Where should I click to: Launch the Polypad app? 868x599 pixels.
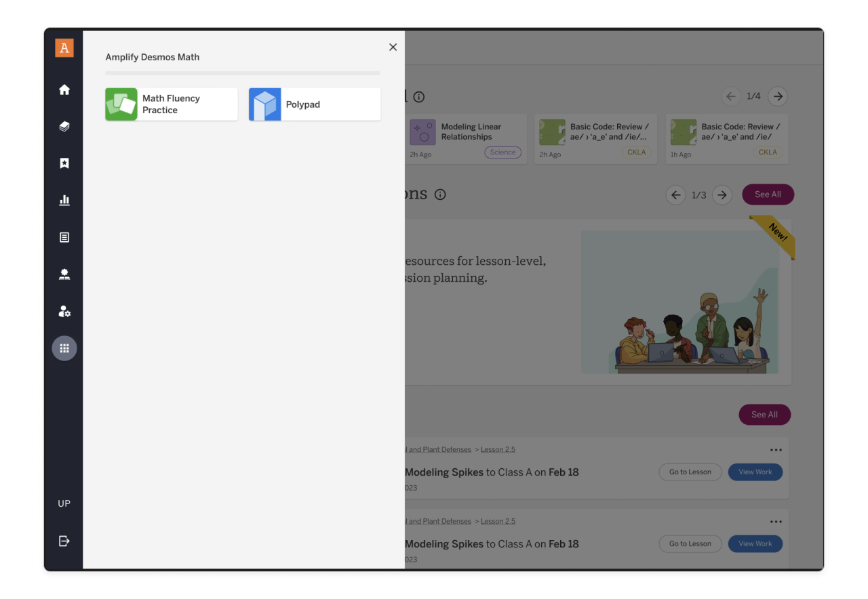314,104
